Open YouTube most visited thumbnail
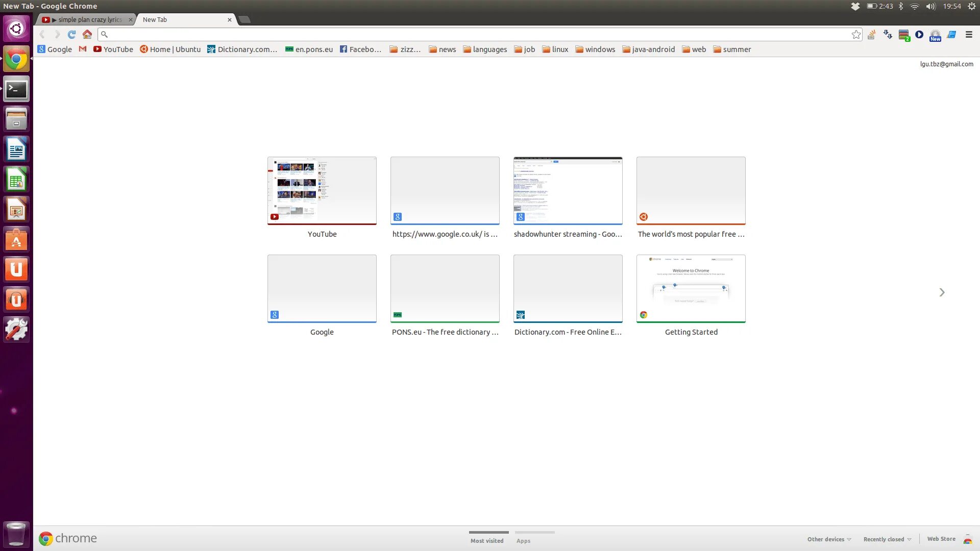 point(322,191)
